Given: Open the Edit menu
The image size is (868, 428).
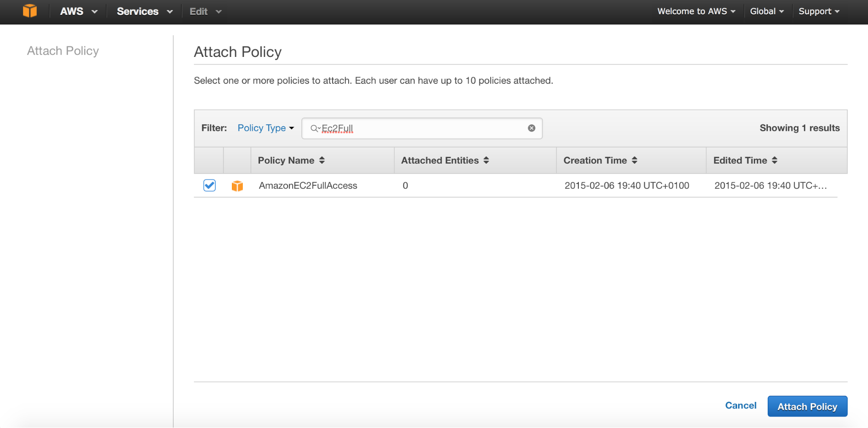Looking at the screenshot, I should 205,11.
